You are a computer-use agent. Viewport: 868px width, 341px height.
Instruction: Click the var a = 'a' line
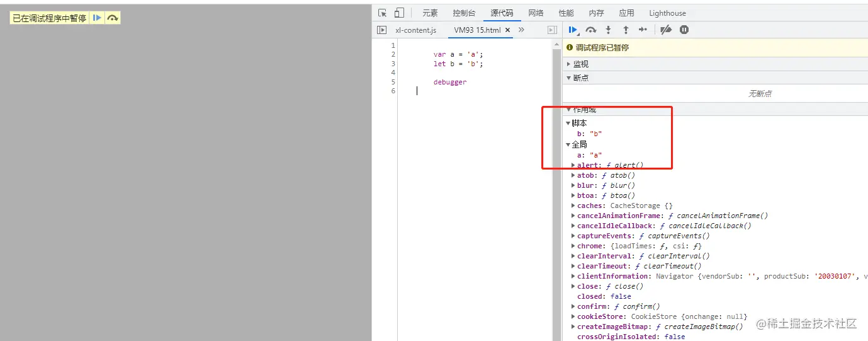458,54
